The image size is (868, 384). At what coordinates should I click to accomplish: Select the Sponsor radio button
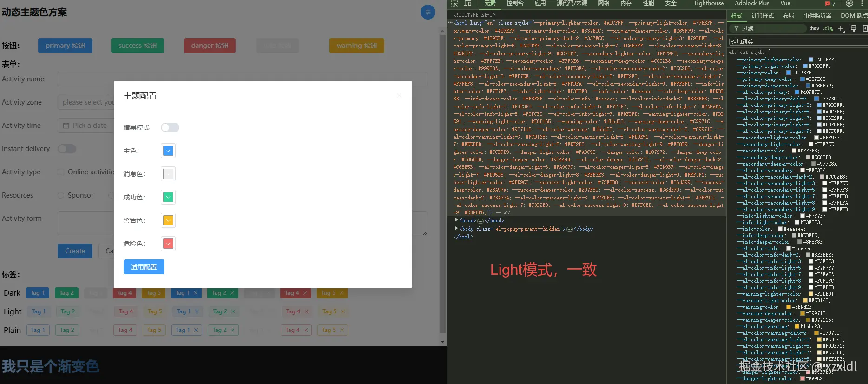coord(61,195)
